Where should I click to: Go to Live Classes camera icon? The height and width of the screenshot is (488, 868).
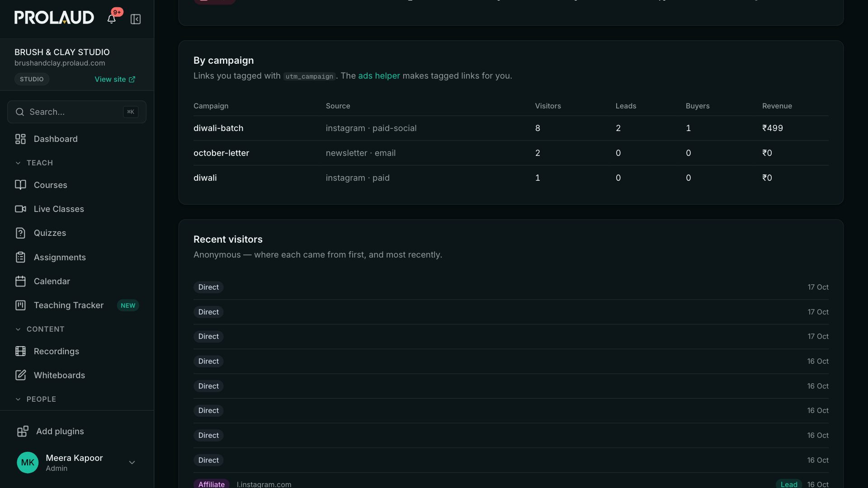[20, 209]
